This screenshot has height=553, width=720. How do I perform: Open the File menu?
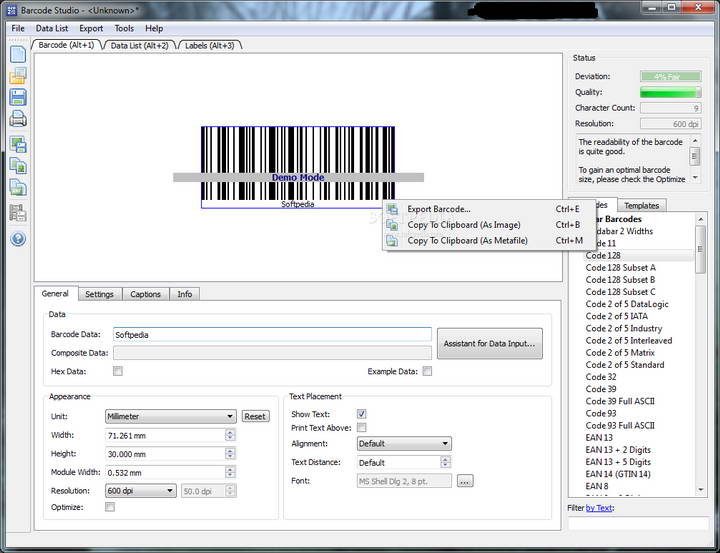point(18,28)
